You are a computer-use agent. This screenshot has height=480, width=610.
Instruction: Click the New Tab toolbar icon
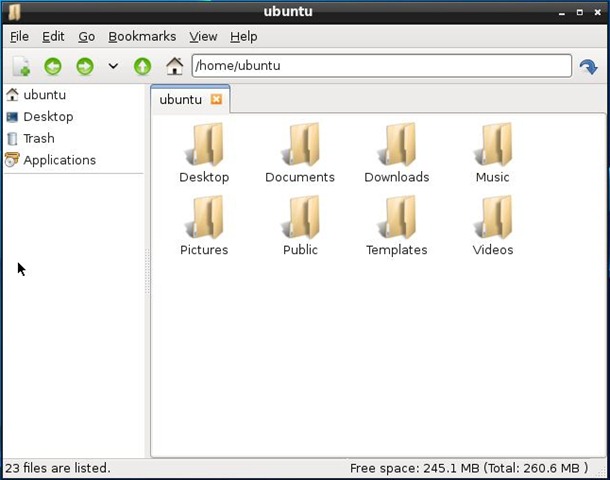click(21, 66)
